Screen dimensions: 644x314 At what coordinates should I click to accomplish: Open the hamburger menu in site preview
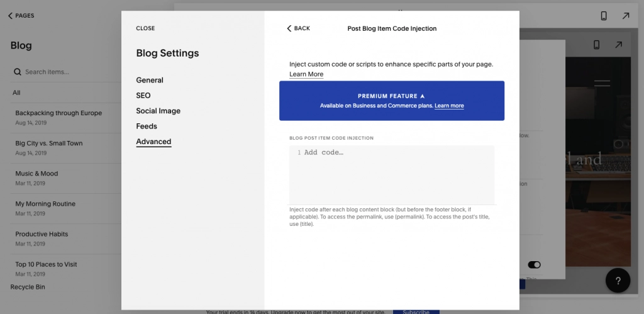602,82
